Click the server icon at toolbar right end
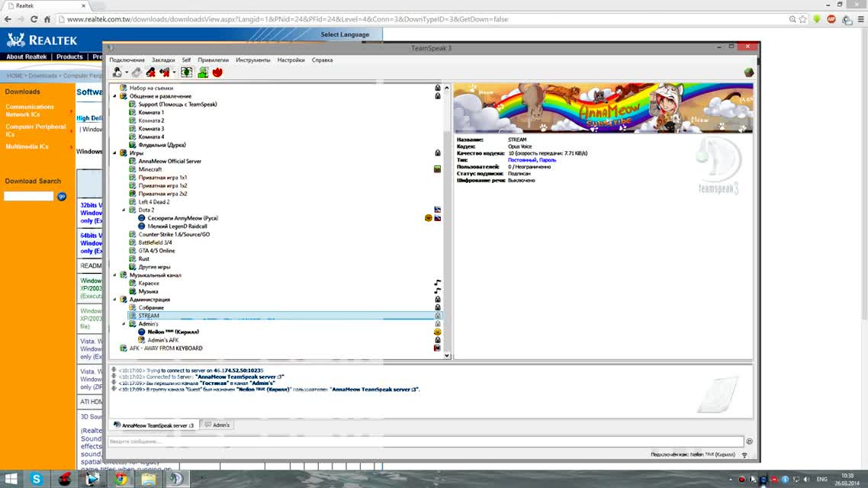The width and height of the screenshot is (868, 488). coord(748,72)
